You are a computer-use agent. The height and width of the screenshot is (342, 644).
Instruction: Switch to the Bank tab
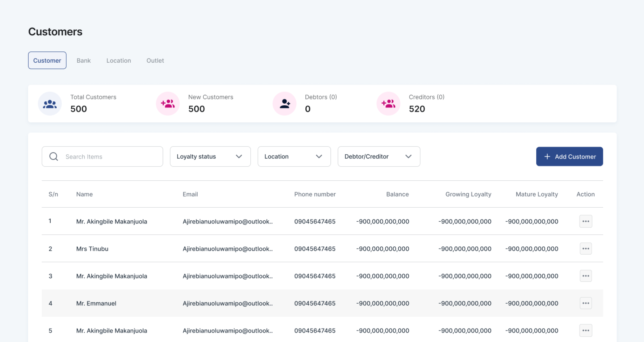(x=84, y=61)
